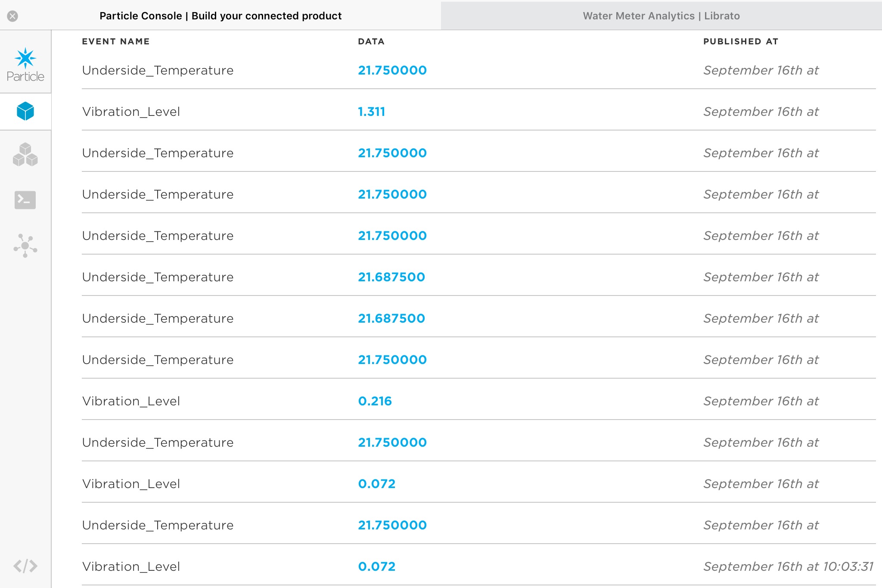Switch to Water Meter Analytics Librato tab
The height and width of the screenshot is (588, 882).
661,16
